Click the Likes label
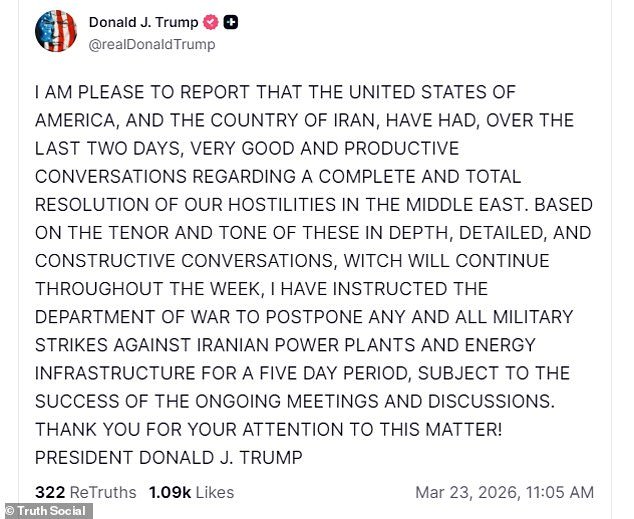Viewport: 634px width, 519px height. coord(214,492)
